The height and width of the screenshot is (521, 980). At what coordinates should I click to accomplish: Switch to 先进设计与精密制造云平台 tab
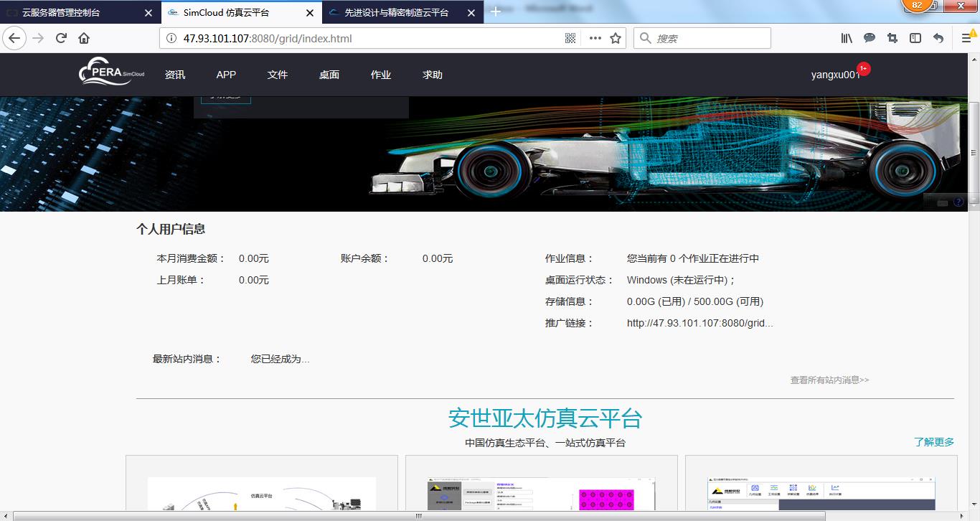click(402, 12)
